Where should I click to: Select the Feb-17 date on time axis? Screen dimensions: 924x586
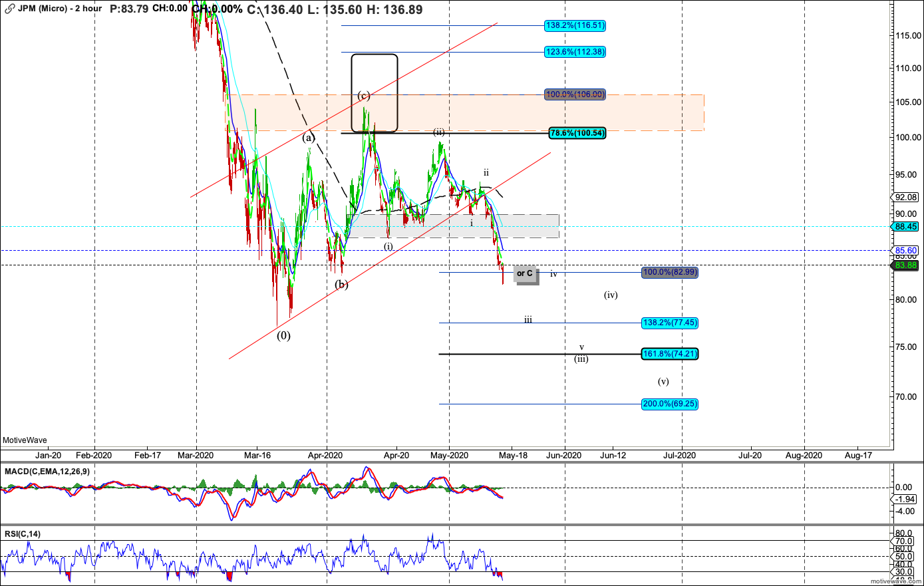(x=148, y=456)
